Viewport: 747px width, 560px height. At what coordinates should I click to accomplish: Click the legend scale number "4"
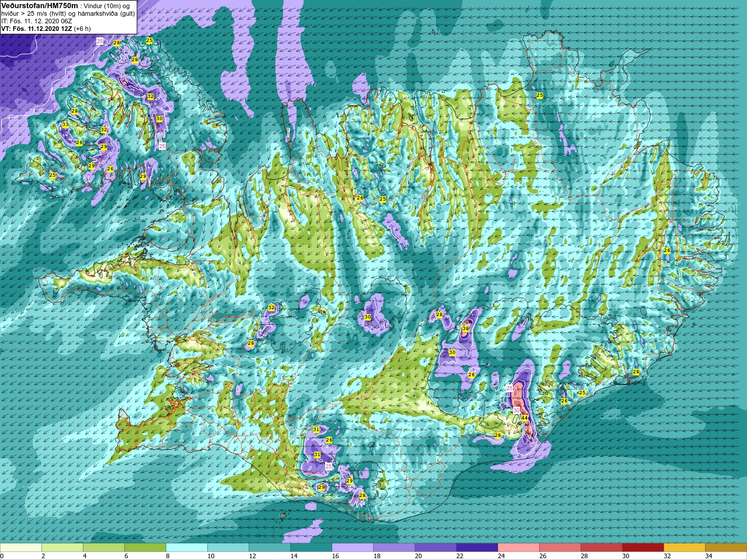[83, 556]
